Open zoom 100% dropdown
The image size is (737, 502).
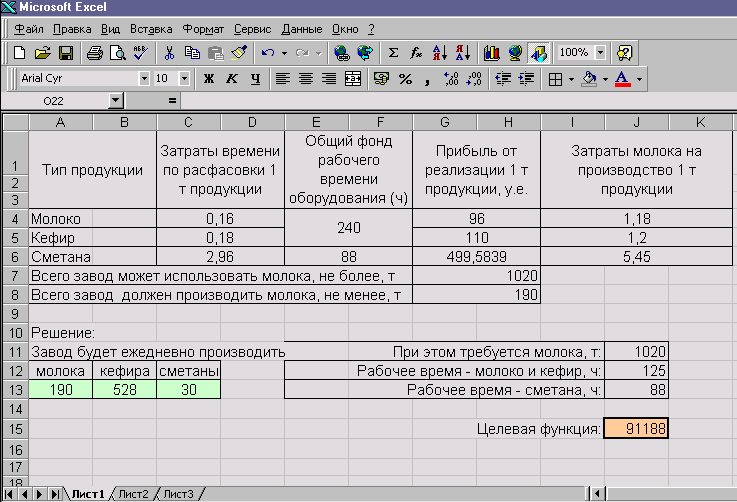[600, 52]
